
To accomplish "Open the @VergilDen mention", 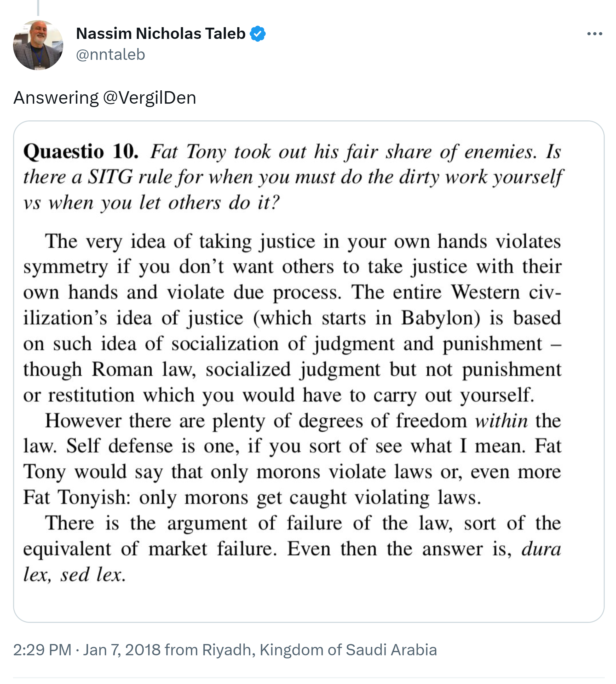I will [x=149, y=98].
